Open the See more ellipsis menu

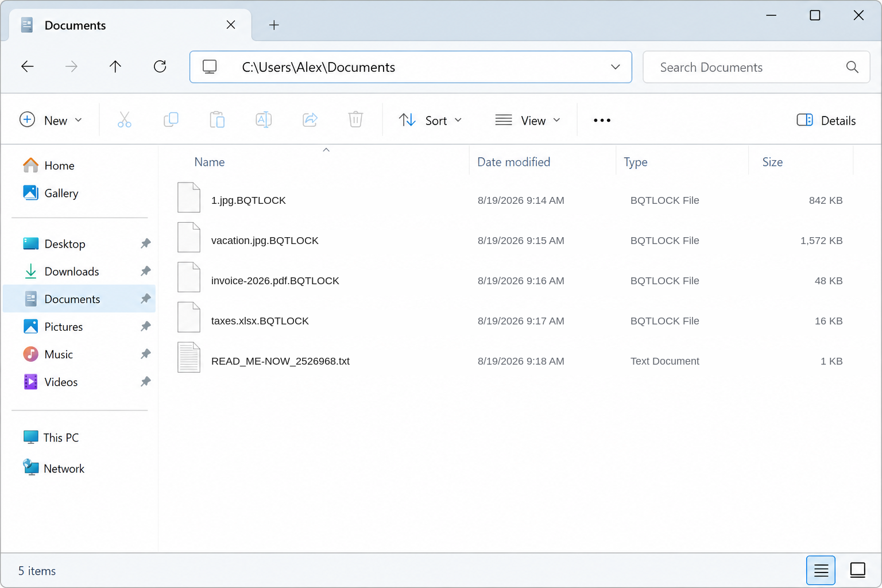[602, 120]
